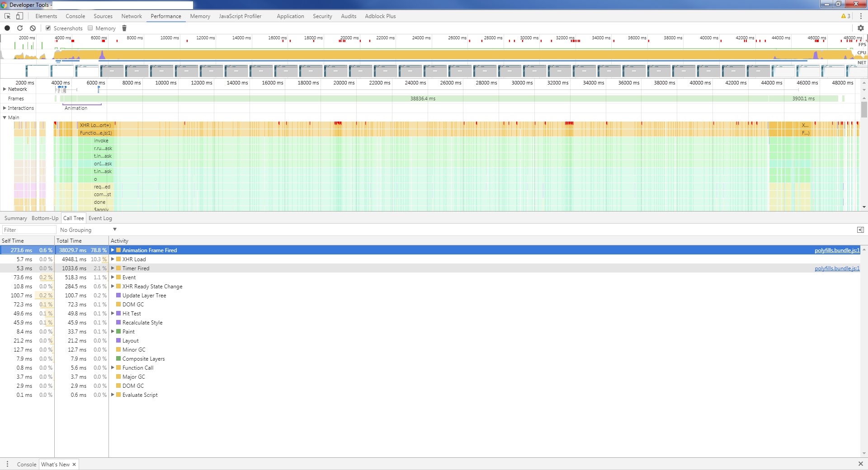Toggle the Memory checkbox
The width and height of the screenshot is (868, 470).
[x=90, y=28]
